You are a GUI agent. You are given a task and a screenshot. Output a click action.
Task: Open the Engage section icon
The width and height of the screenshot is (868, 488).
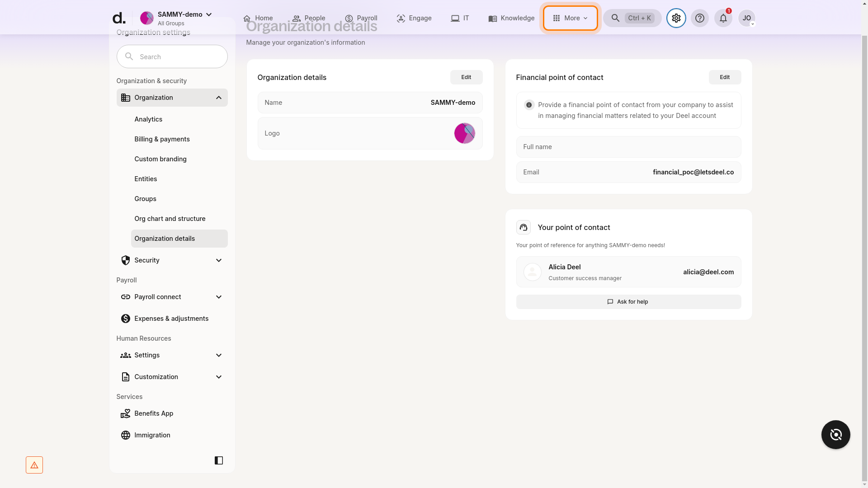[x=401, y=18]
